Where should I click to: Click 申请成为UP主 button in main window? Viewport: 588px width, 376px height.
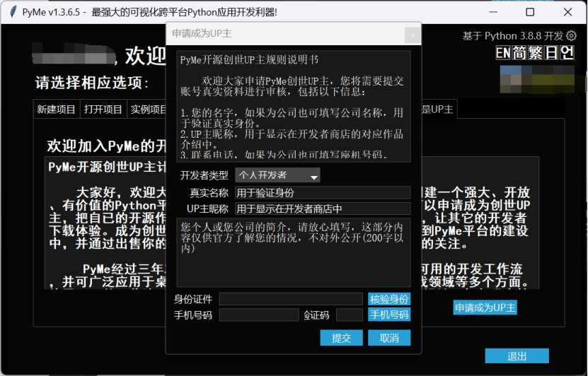click(x=485, y=307)
